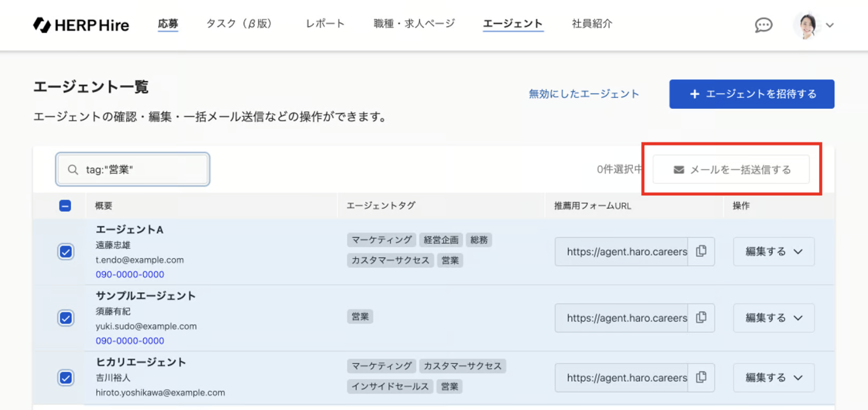The height and width of the screenshot is (410, 868).
Task: Click エージェントを招待する button
Action: [x=751, y=94]
